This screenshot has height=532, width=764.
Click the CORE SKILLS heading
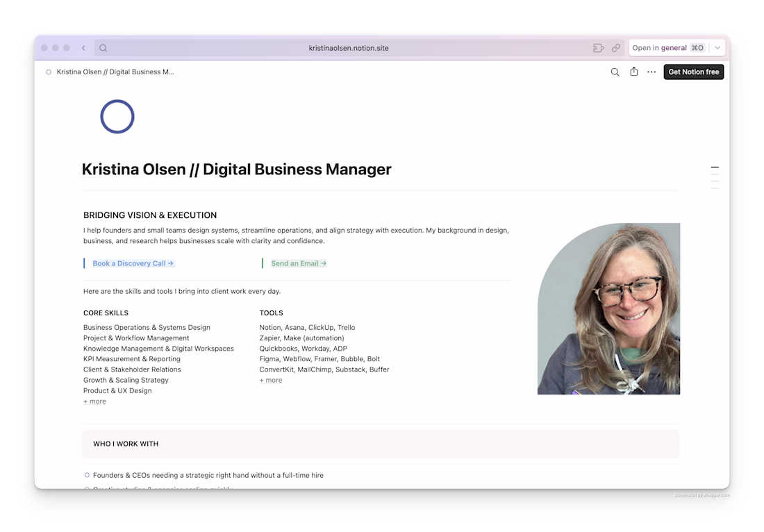click(106, 313)
